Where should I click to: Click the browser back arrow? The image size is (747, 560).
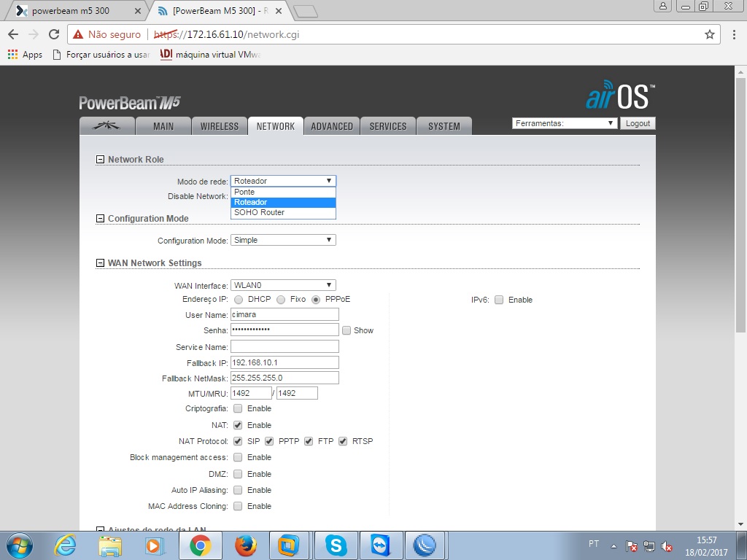coord(13,34)
